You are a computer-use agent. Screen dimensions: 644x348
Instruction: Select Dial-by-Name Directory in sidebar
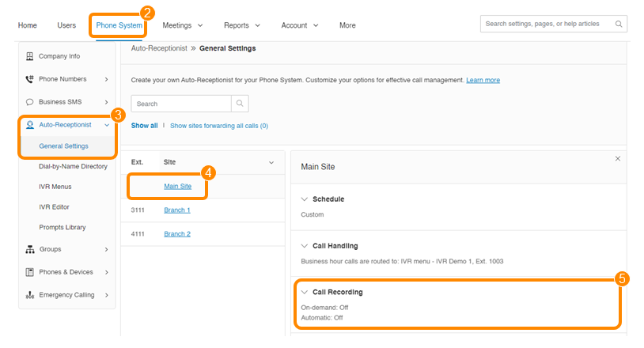[x=73, y=166]
